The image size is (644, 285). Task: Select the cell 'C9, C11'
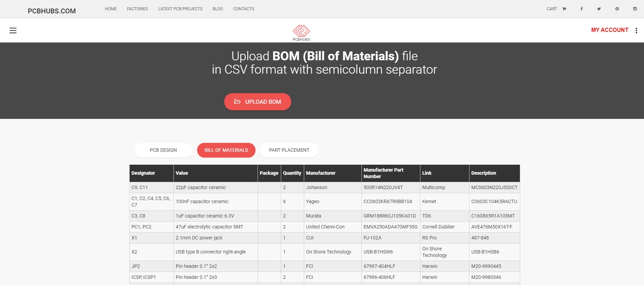pos(152,187)
